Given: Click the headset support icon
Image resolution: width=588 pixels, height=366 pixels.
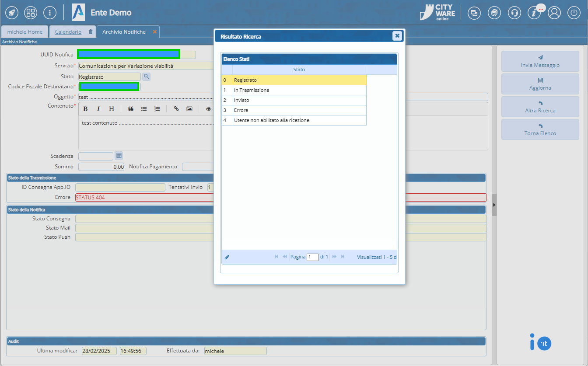Looking at the screenshot, I should point(514,13).
